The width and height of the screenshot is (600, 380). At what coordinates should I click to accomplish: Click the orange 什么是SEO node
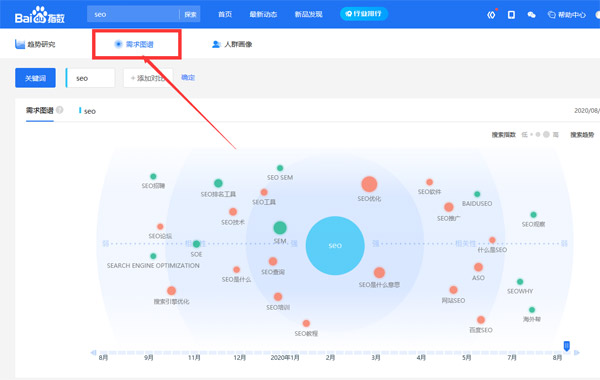(492, 240)
